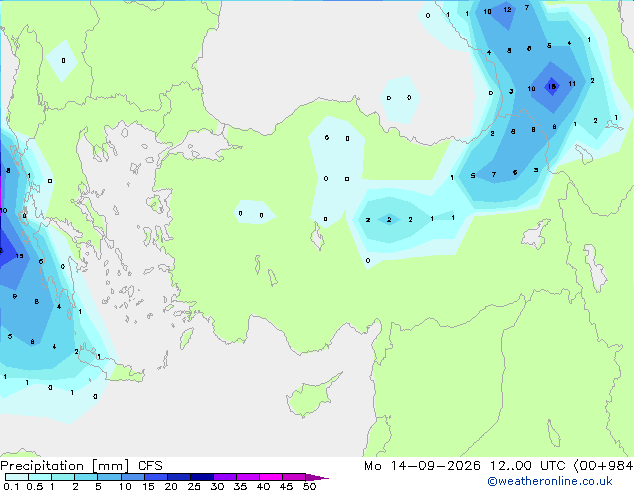The height and width of the screenshot is (490, 634).
Task: Click legend tick label '45'
Action: [x=286, y=486]
